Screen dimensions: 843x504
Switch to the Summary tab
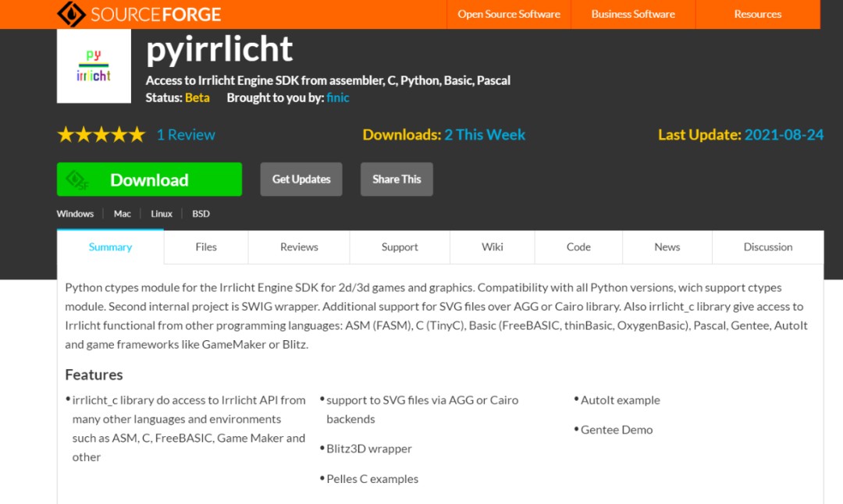coord(110,247)
